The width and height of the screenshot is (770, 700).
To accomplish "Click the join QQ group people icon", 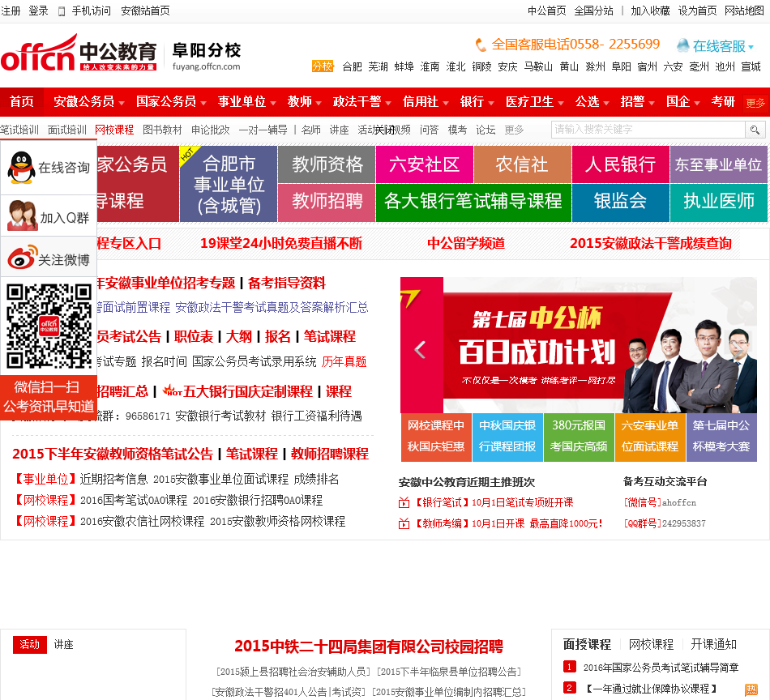I will point(22,216).
